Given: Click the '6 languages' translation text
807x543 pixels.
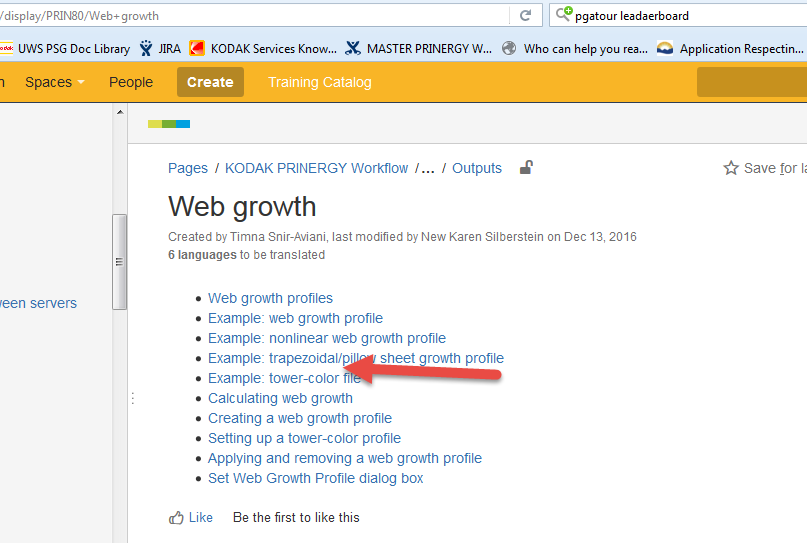Looking at the screenshot, I should (x=202, y=255).
